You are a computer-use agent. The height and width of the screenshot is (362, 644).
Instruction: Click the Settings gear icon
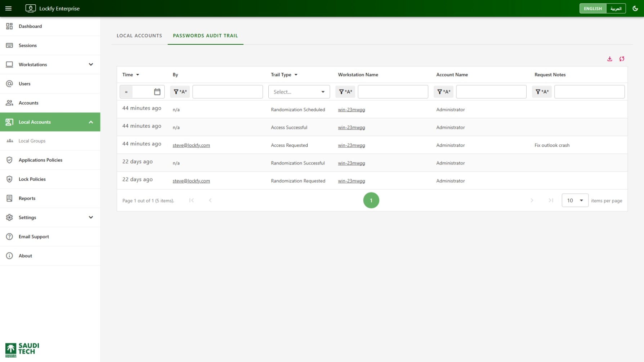tap(9, 217)
